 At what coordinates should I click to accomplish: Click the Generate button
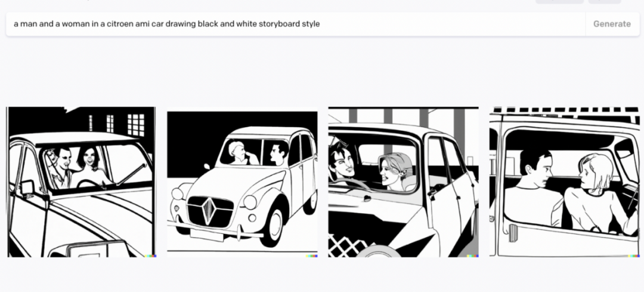612,24
